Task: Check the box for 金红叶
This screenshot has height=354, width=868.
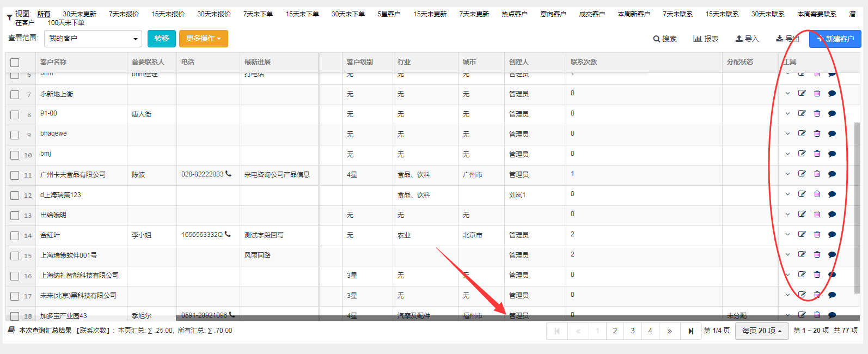Action: 15,236
